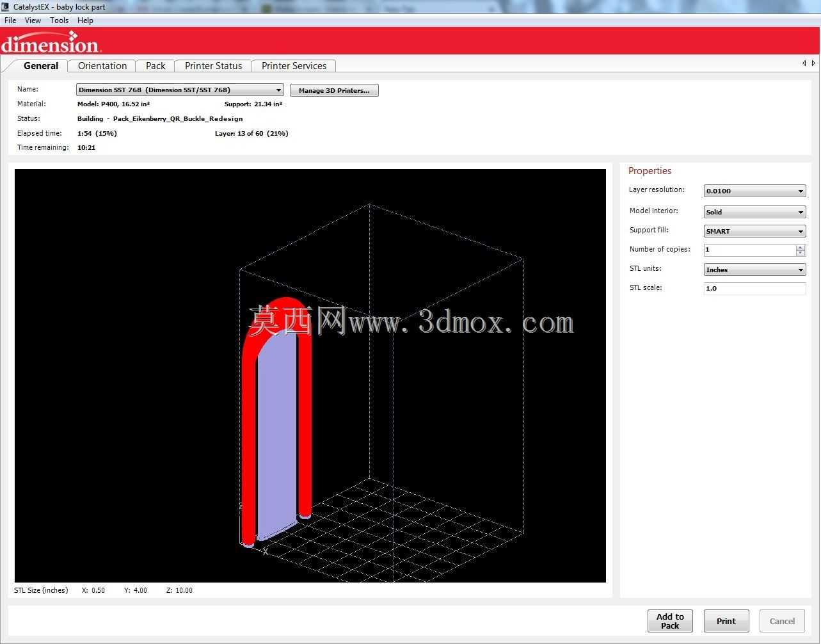This screenshot has height=644, width=821.
Task: Increase the number of copies
Action: 801,247
